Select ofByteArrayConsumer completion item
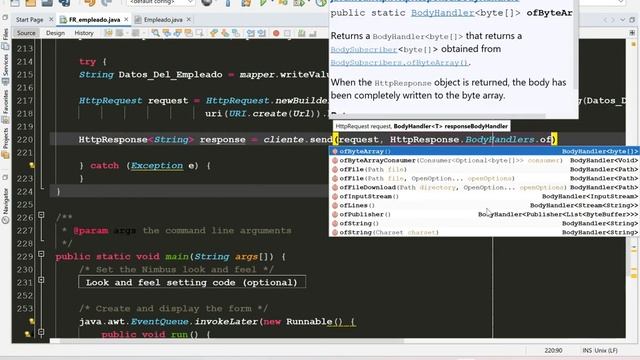 pyautogui.click(x=484, y=160)
